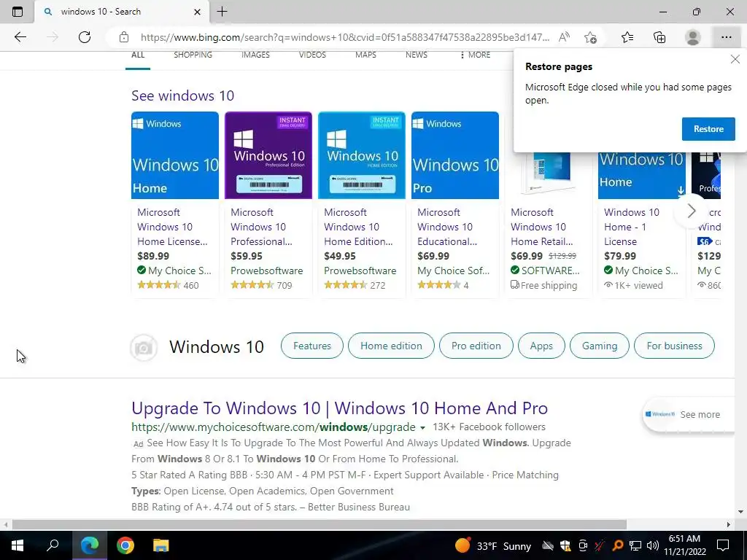
Task: Click the address bar URL field
Action: [345, 37]
